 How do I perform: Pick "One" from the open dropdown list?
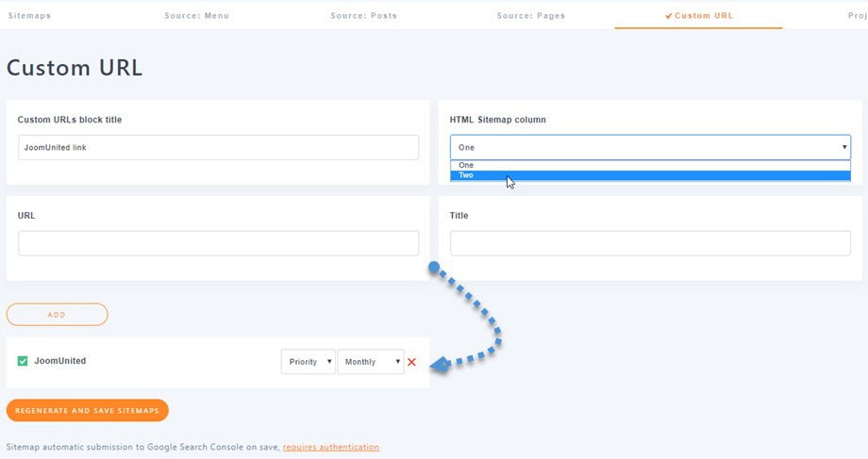pos(650,165)
